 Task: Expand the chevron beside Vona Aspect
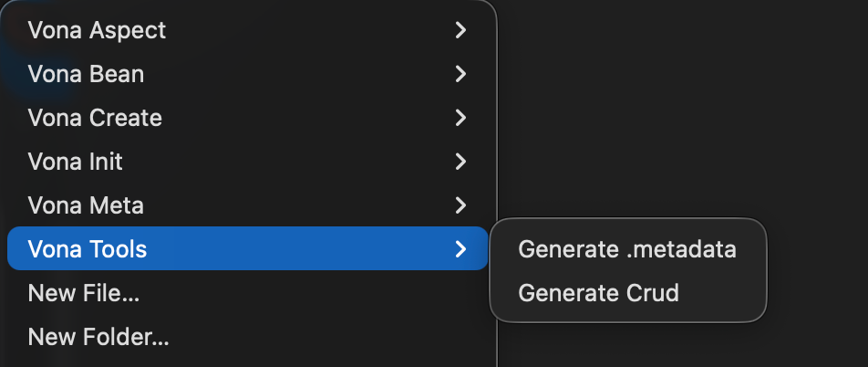[460, 30]
